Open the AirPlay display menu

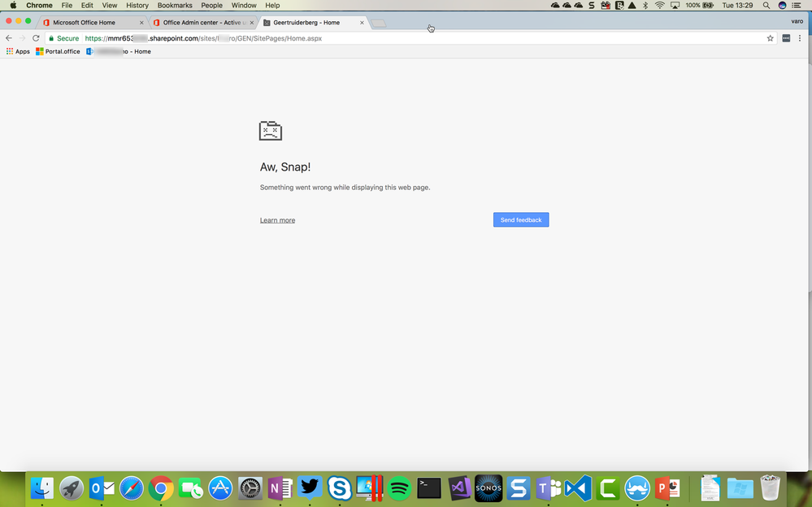click(x=675, y=5)
